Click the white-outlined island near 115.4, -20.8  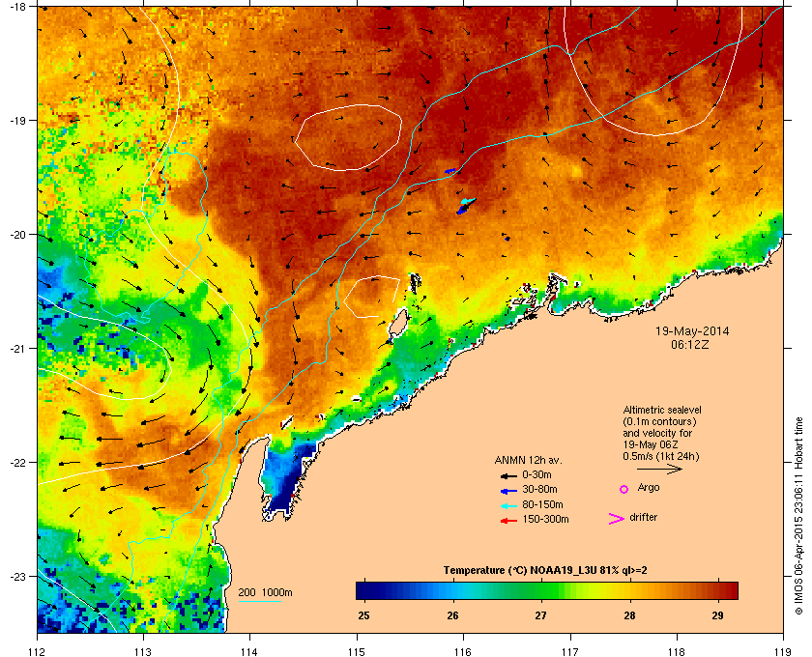tap(397, 323)
